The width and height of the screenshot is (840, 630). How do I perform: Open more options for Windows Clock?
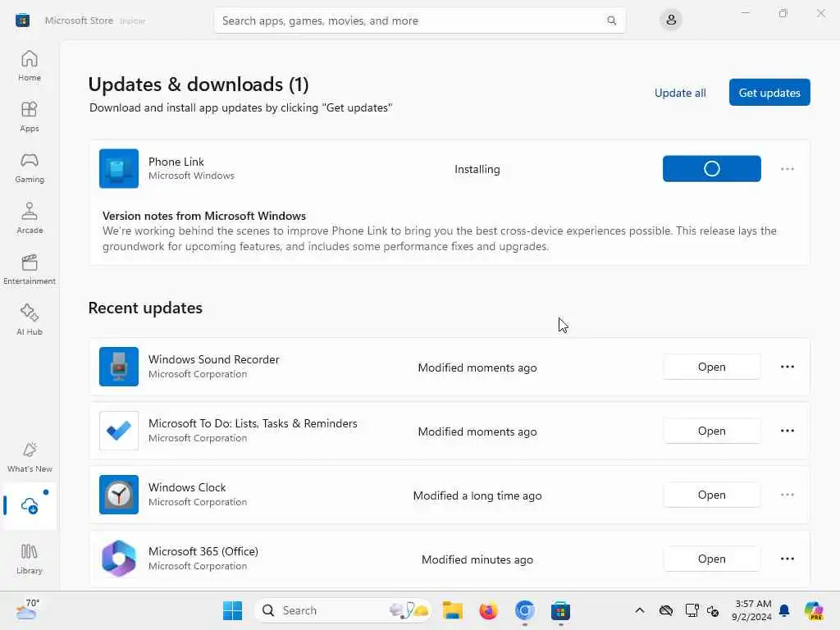coord(787,495)
